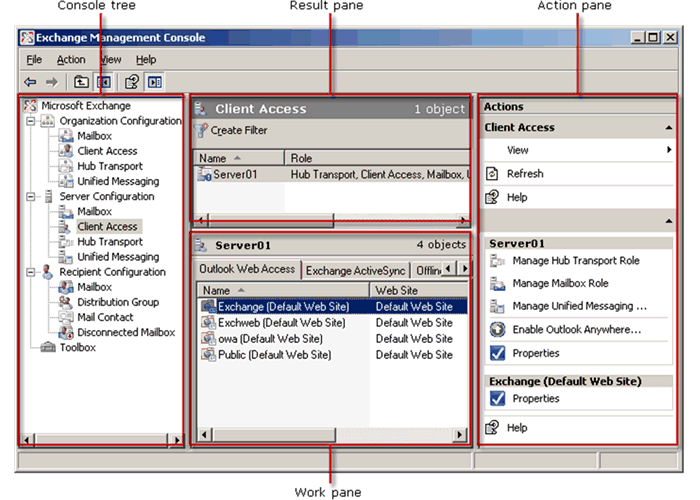
Task: Collapse the Client Access actions section
Action: [x=668, y=128]
